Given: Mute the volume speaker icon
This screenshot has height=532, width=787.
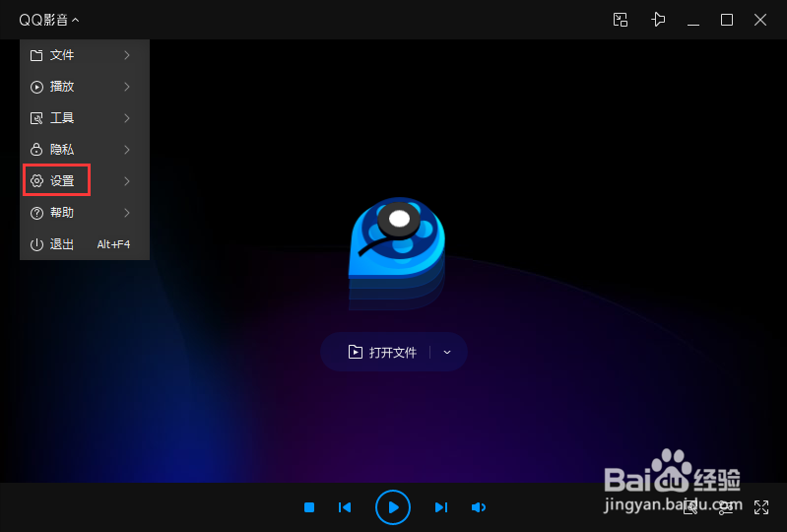Looking at the screenshot, I should click(x=479, y=507).
